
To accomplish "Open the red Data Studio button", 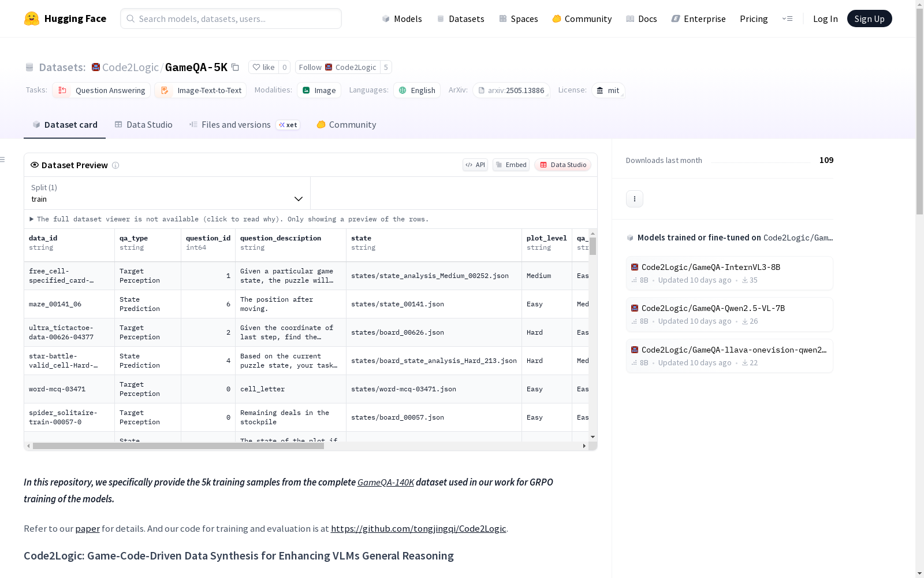I will point(563,165).
